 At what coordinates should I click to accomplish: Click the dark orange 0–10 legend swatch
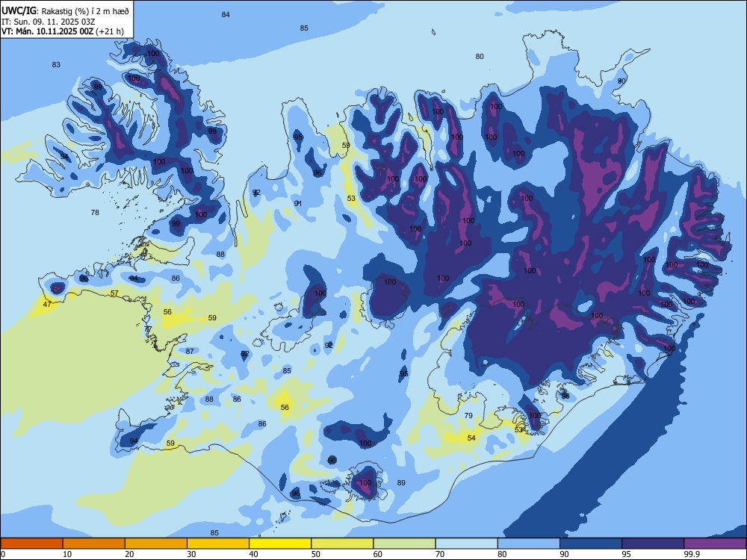pos(31,544)
